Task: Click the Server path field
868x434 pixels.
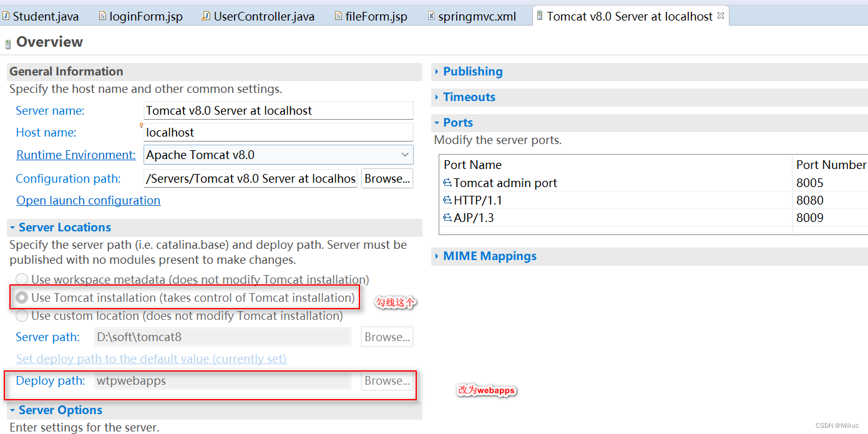Action: coord(222,337)
